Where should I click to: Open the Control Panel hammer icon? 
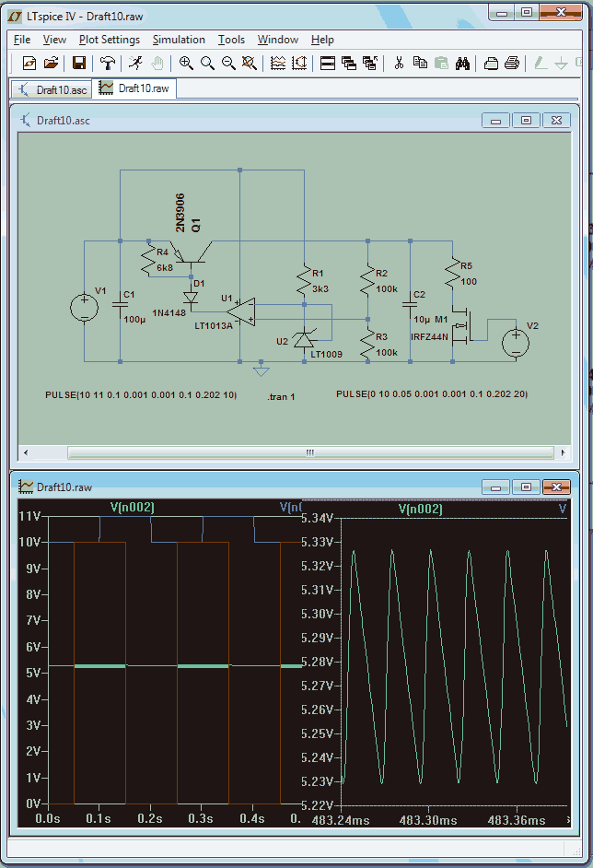click(108, 63)
